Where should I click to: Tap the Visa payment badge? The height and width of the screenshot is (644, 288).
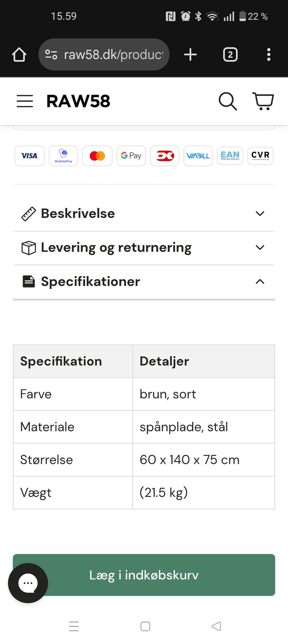pyautogui.click(x=29, y=156)
